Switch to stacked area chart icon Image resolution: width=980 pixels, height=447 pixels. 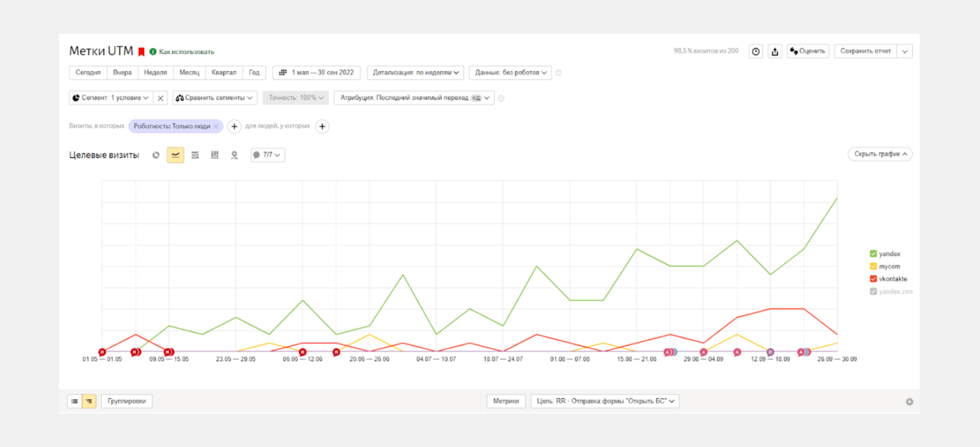pos(195,155)
